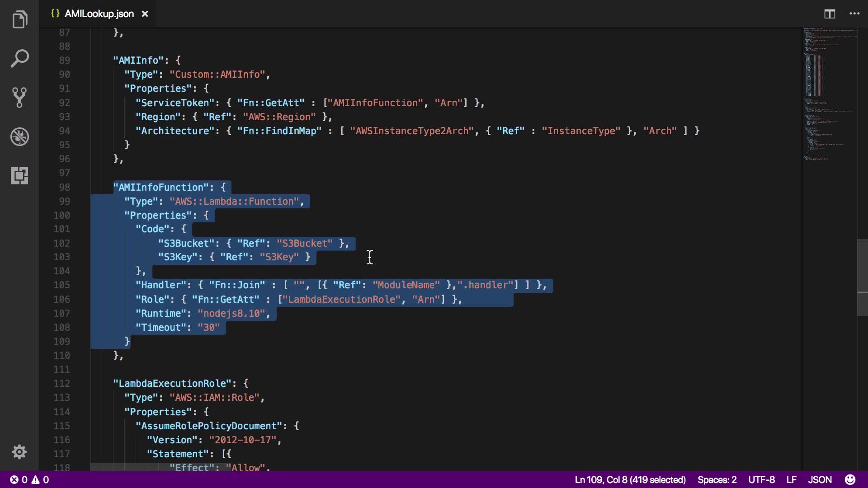Viewport: 868px width, 488px height.
Task: Open the Explorer view in activity bar
Action: point(19,19)
